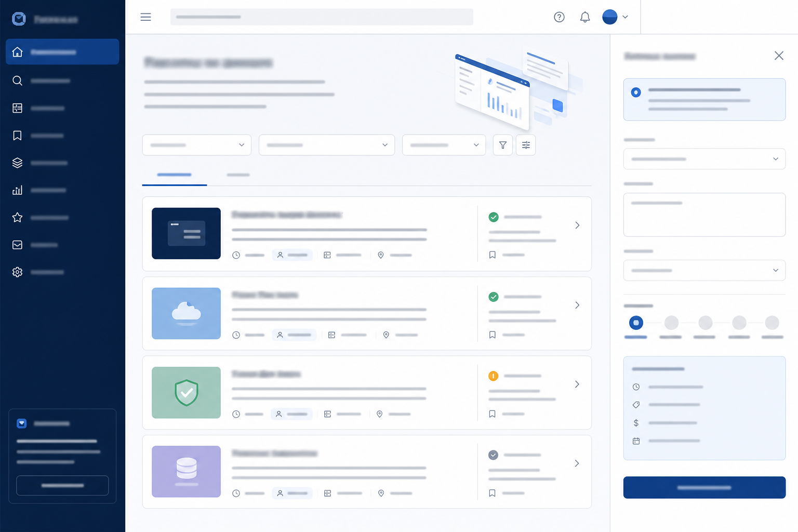Screen dimensions: 798x532
Task: Click the user avatar in the top bar
Action: coord(610,17)
